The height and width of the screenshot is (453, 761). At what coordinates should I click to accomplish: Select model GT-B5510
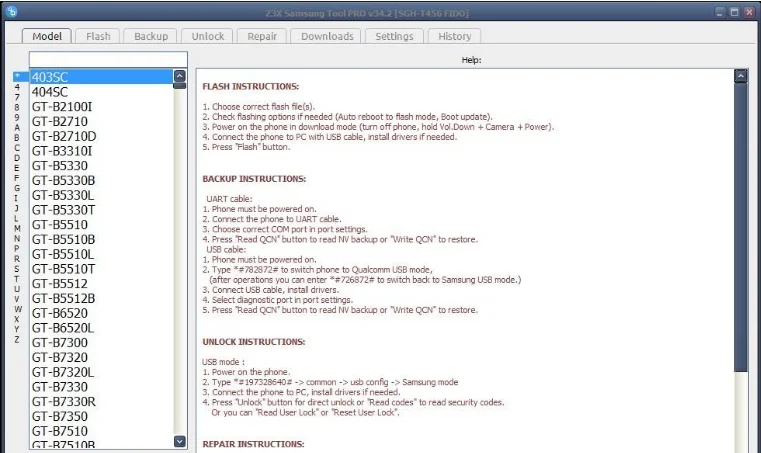pyautogui.click(x=101, y=225)
